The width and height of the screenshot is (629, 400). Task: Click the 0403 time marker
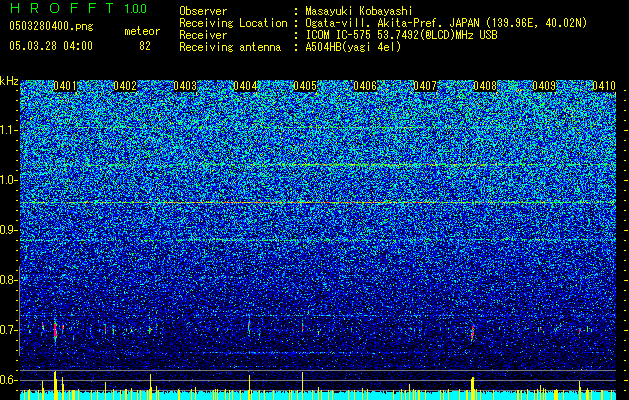[x=185, y=86]
